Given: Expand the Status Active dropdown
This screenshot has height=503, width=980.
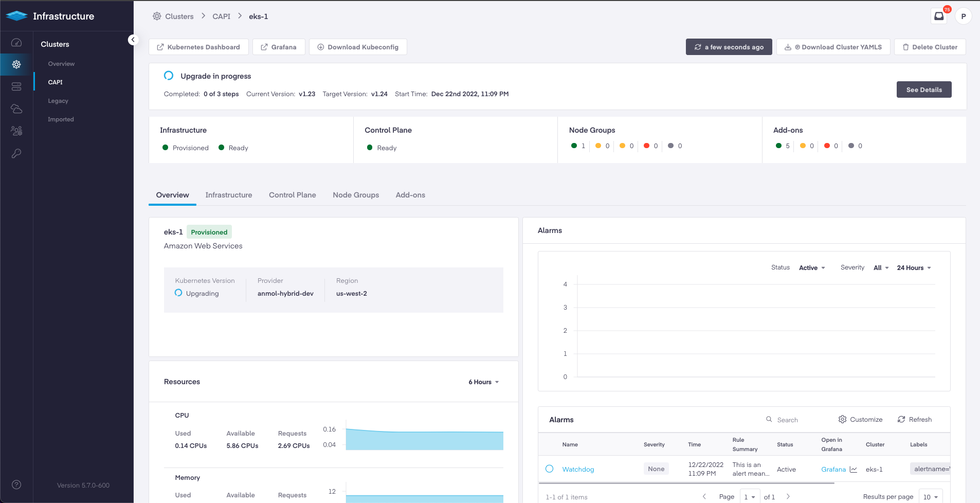Looking at the screenshot, I should click(x=812, y=268).
